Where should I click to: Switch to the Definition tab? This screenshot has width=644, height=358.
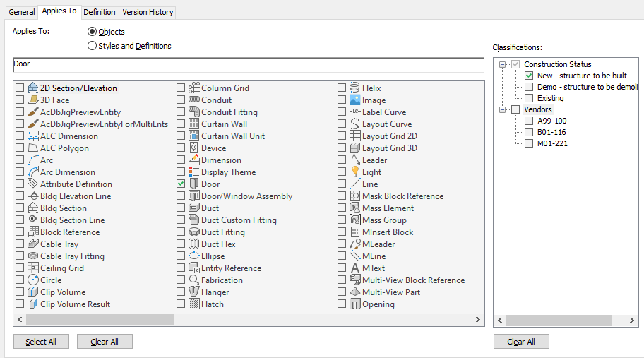pos(99,12)
